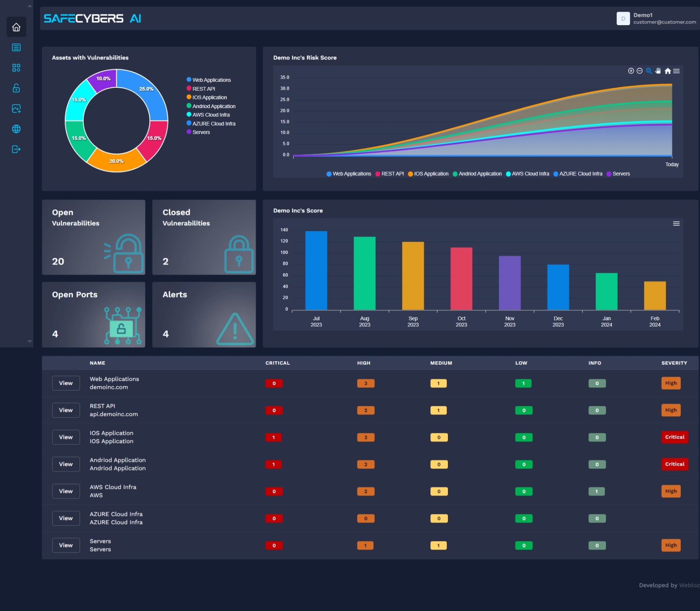Click the image-plus icon in the sidebar

pos(16,108)
